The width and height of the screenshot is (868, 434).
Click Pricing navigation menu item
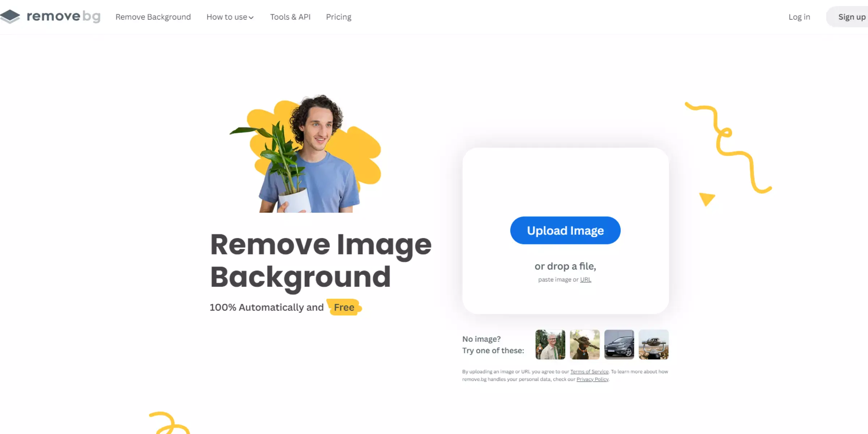[338, 17]
